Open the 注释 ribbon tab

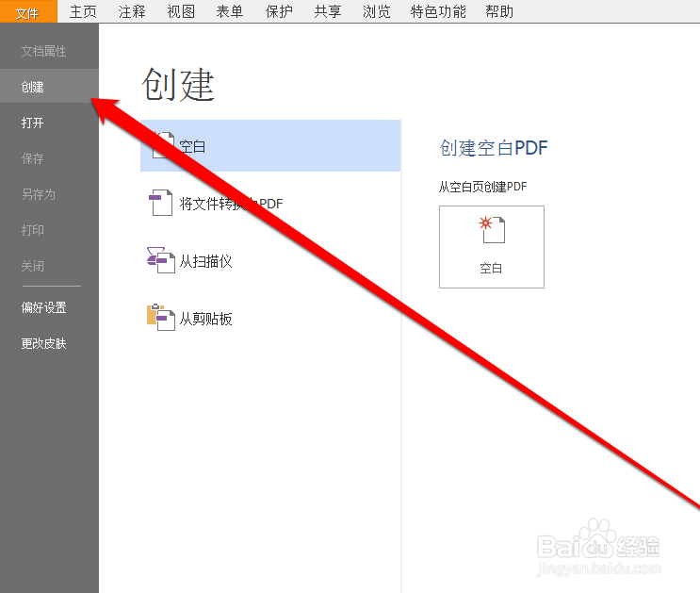pos(132,11)
